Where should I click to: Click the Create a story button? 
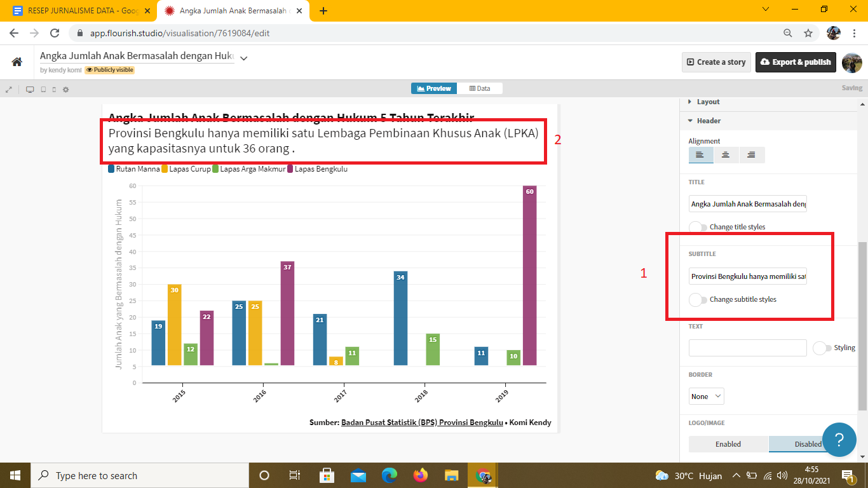[715, 62]
